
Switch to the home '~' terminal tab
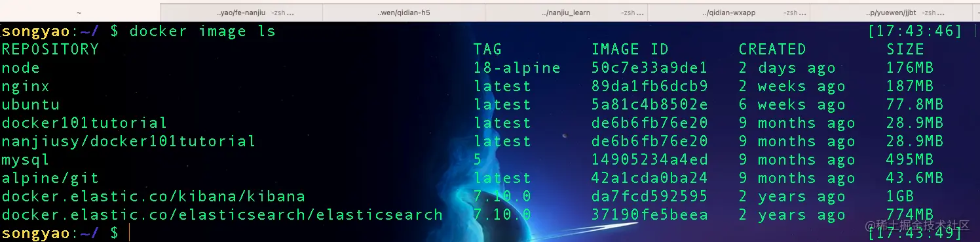[79, 12]
